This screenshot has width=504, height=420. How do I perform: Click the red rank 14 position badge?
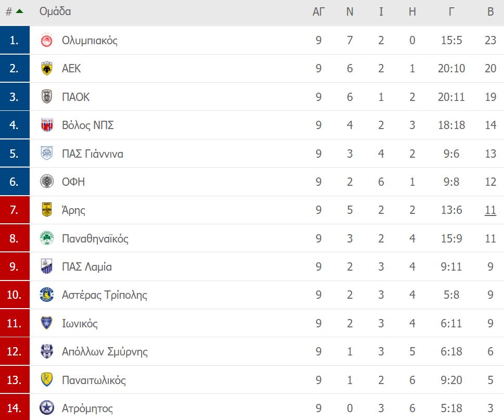click(x=15, y=408)
